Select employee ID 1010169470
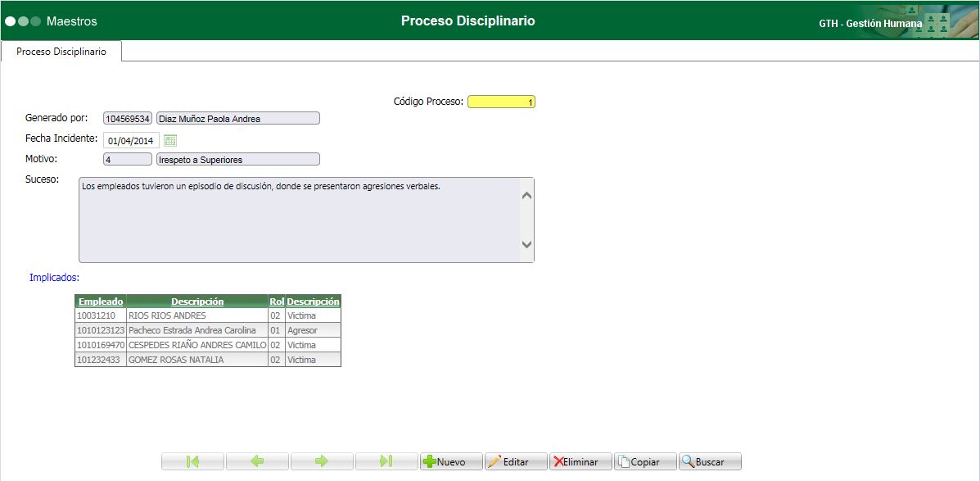 pos(101,345)
